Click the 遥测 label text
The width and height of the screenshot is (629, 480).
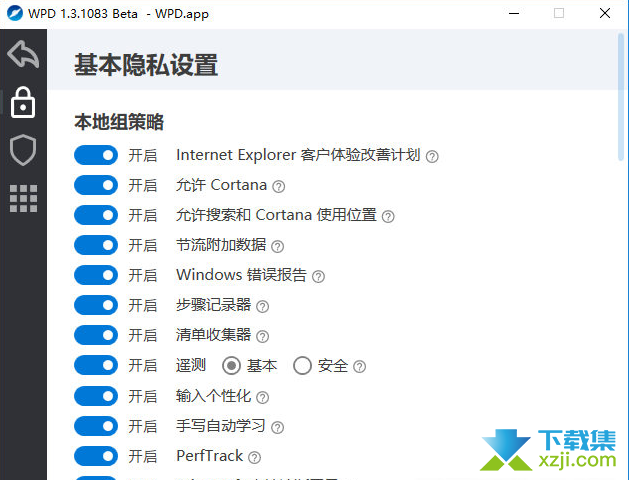click(x=191, y=365)
